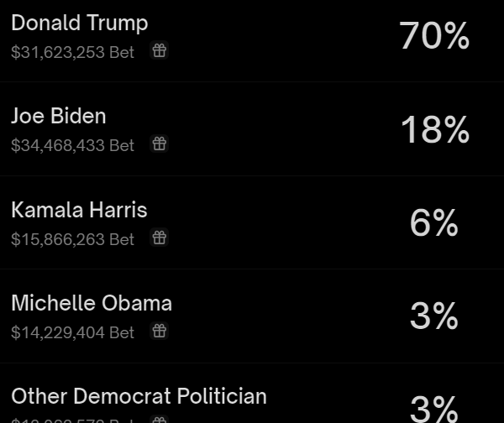
Task: Click Donald Trump's 70% odds
Action: pos(434,36)
